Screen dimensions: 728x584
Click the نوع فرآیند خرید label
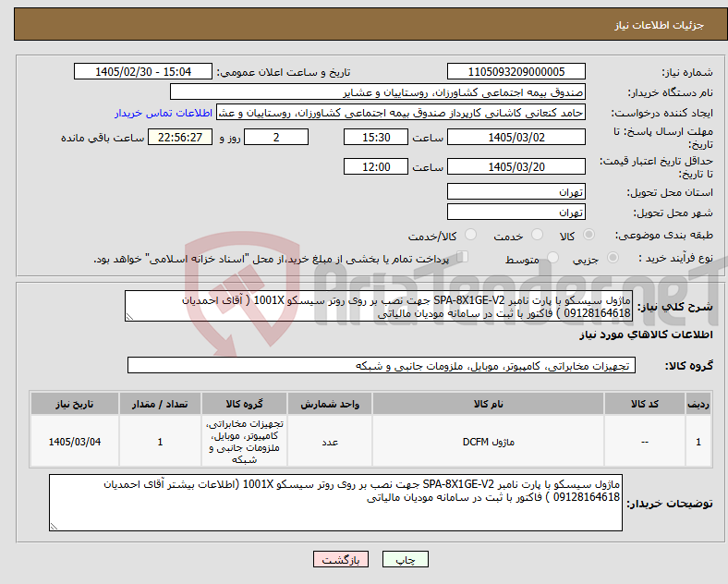(675, 258)
